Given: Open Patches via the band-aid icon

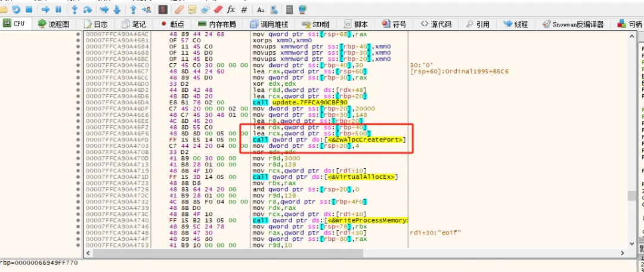Looking at the screenshot, I should (179, 10).
